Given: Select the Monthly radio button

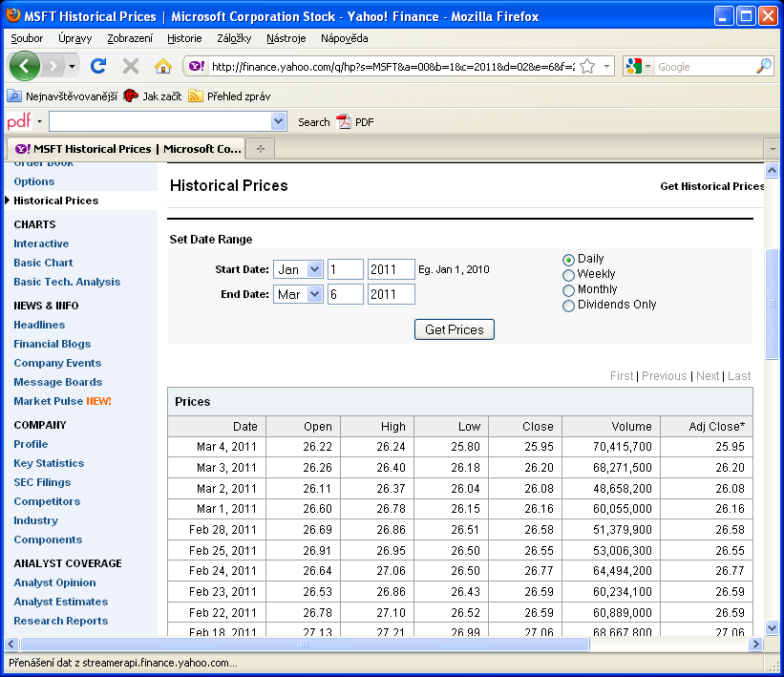Looking at the screenshot, I should 568,290.
